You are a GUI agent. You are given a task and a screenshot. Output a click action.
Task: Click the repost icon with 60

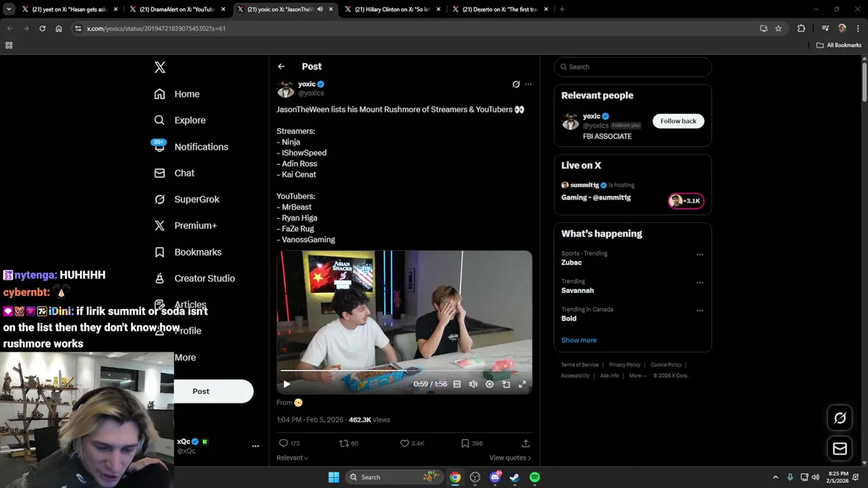[344, 443]
